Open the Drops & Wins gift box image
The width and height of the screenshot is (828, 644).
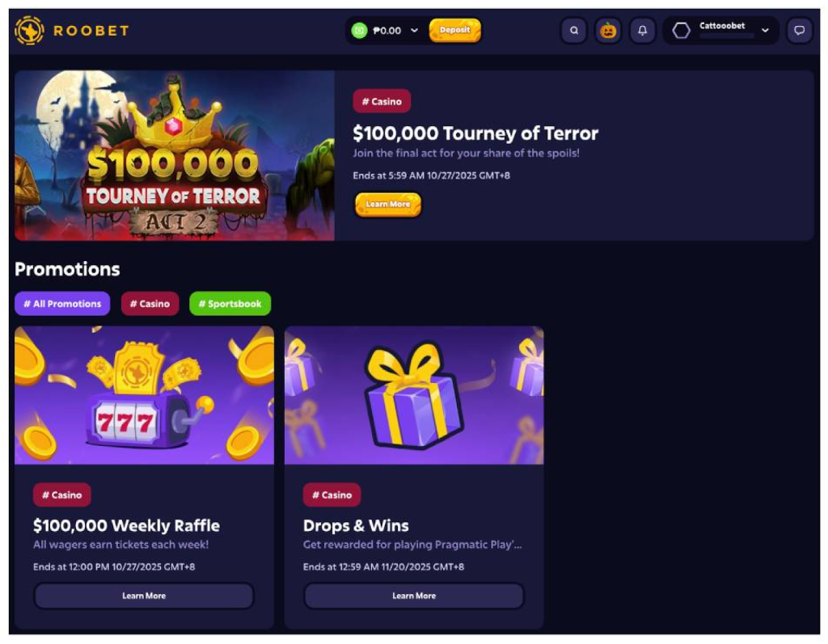[x=414, y=395]
